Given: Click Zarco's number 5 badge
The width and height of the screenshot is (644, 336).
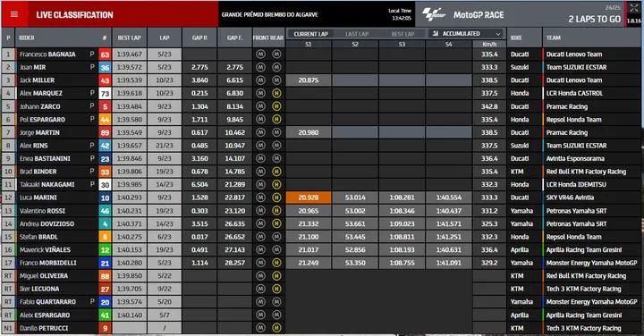Looking at the screenshot, I should [106, 106].
